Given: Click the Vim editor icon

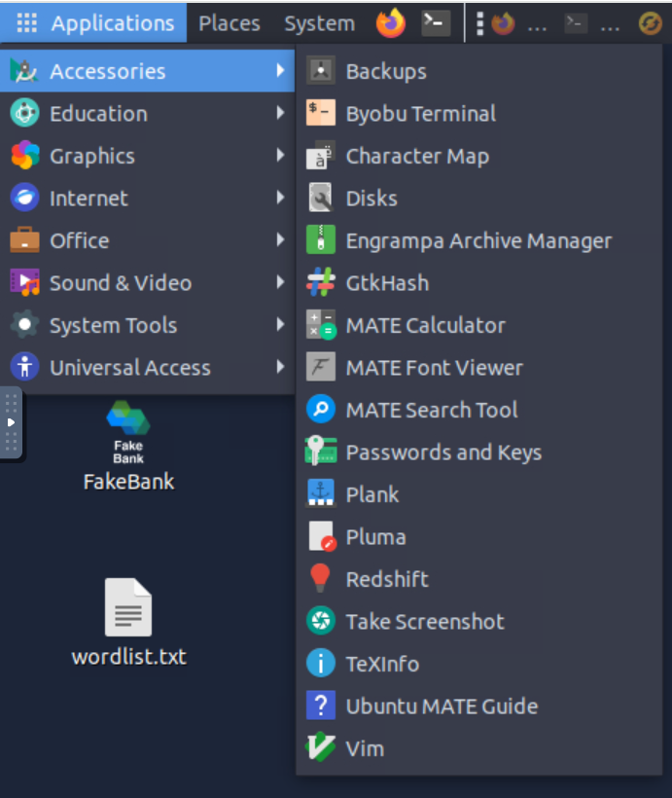Looking at the screenshot, I should click(x=321, y=748).
